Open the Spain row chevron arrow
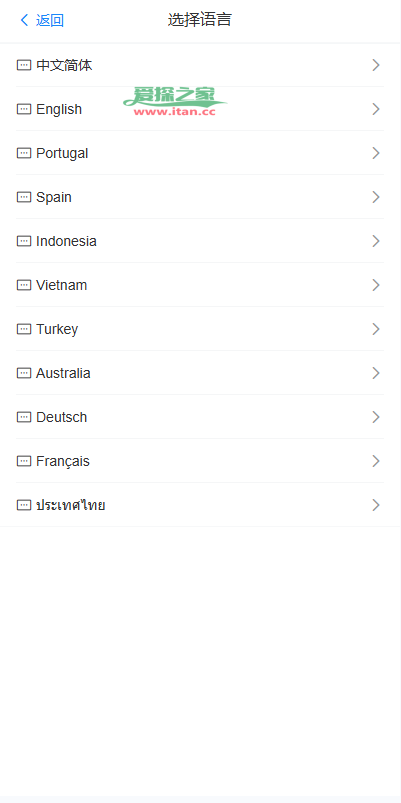 [376, 197]
